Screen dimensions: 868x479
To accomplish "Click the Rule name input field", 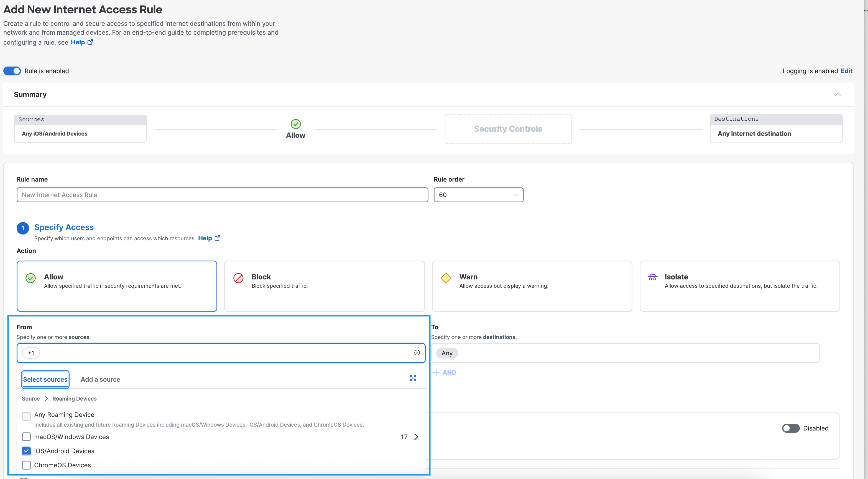I will tap(222, 195).
